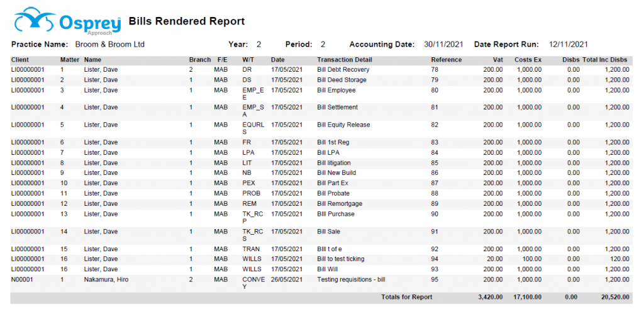Viewport: 644px width, 309px height.
Task: Click the W/T column header
Action: tap(248, 60)
